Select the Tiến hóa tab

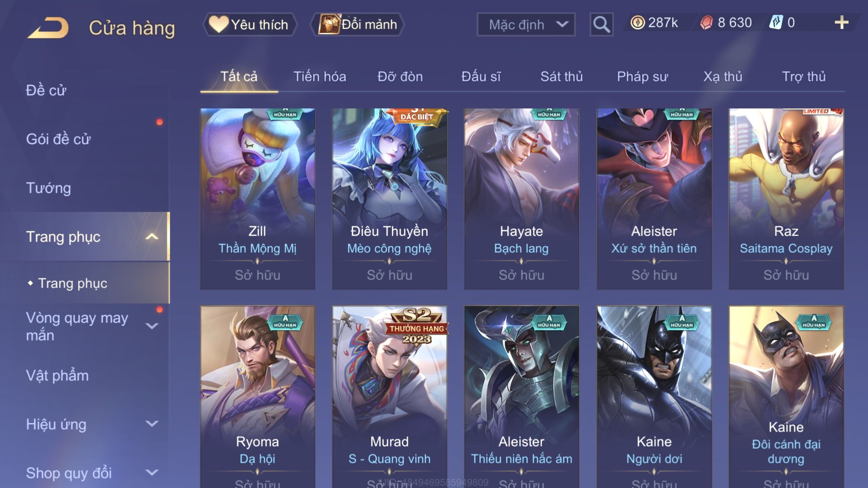(x=320, y=77)
